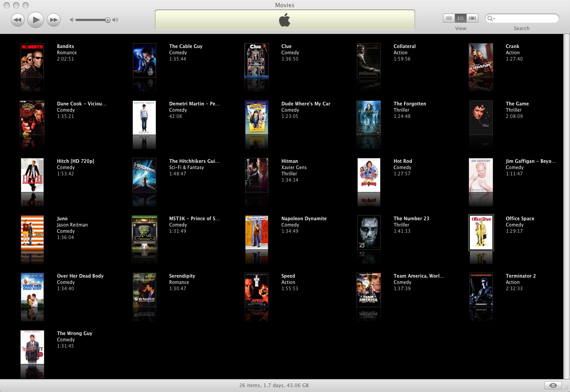Select the Bandits movie poster
Screen dimensions: 570x392
32,61
